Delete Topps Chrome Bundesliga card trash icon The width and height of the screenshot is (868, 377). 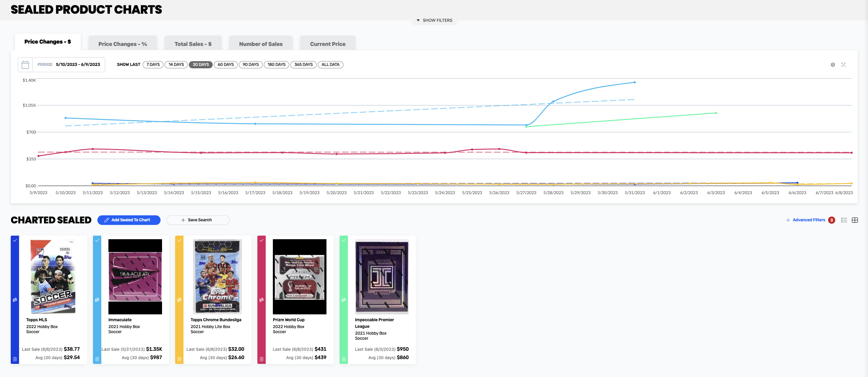[x=179, y=359]
